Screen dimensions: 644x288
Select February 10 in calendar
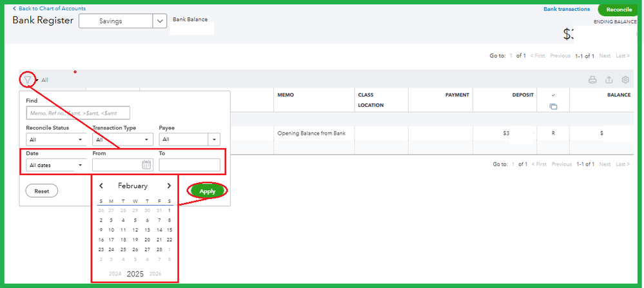point(111,230)
